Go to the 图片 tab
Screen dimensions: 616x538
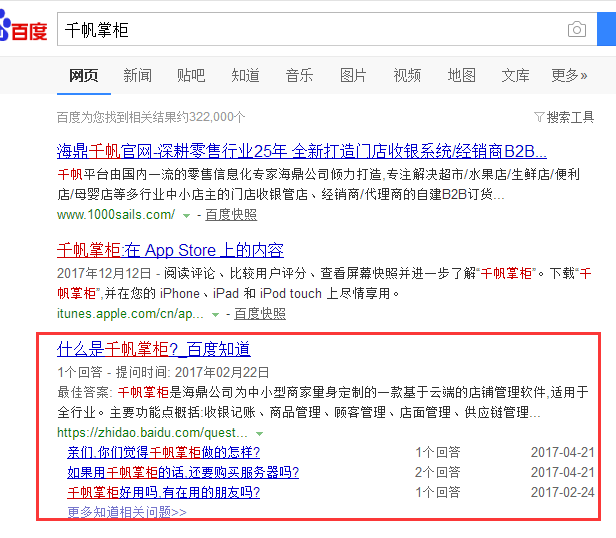(353, 75)
